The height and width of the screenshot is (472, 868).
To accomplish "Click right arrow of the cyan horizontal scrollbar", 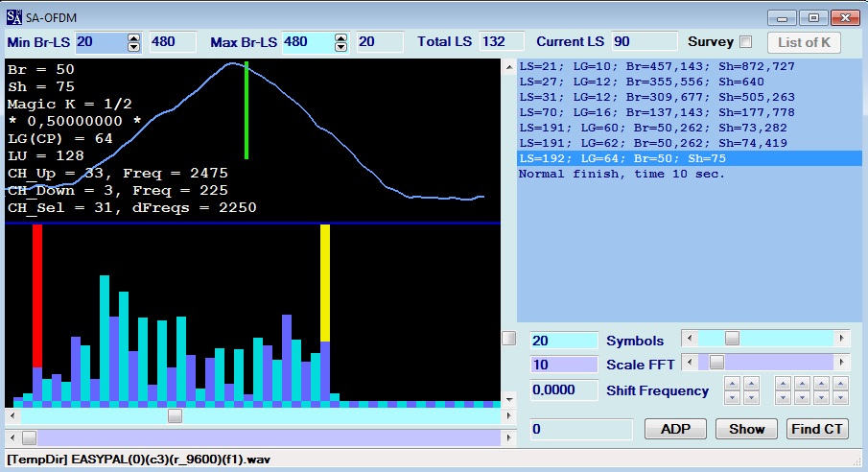I will coord(508,415).
